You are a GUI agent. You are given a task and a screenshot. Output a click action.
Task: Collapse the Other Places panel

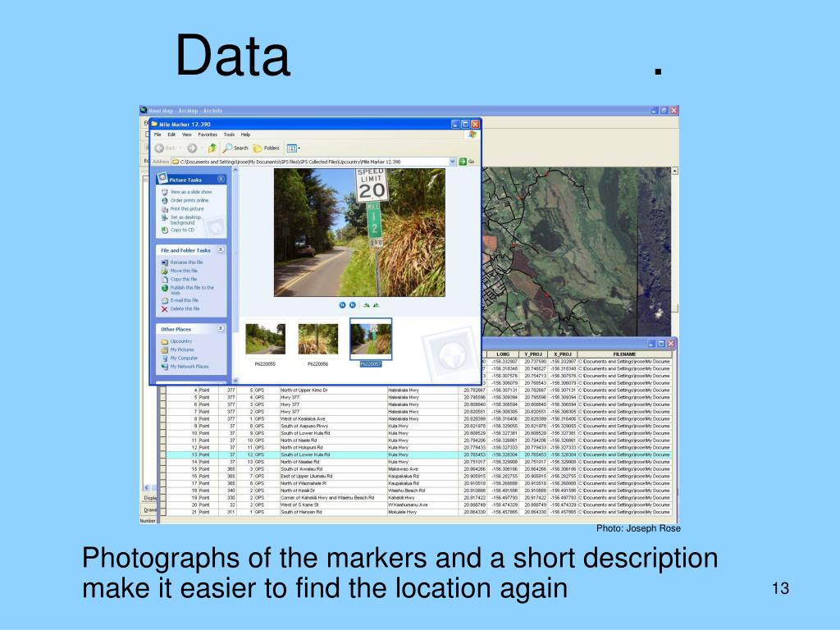coord(221,328)
